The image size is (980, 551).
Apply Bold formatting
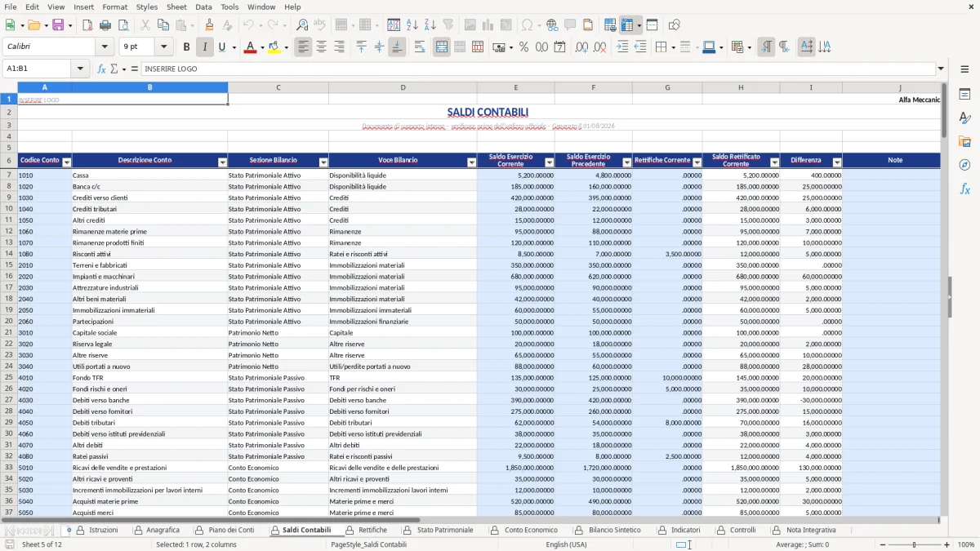pos(187,47)
